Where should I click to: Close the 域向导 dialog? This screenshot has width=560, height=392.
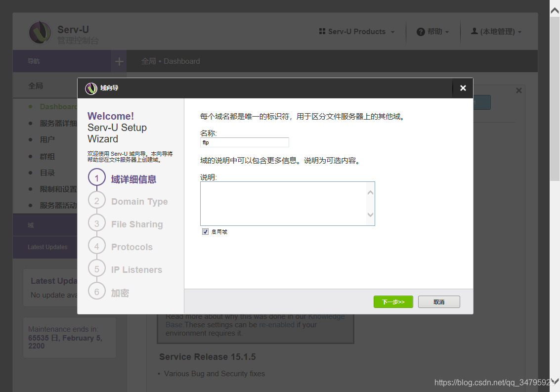coord(463,88)
